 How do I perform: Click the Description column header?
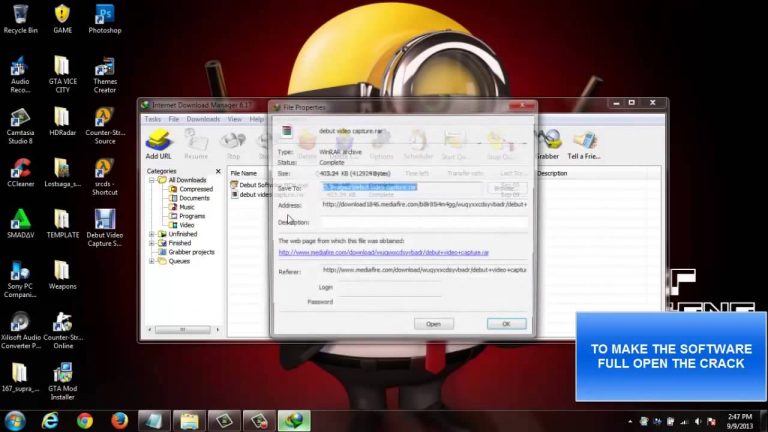point(552,173)
